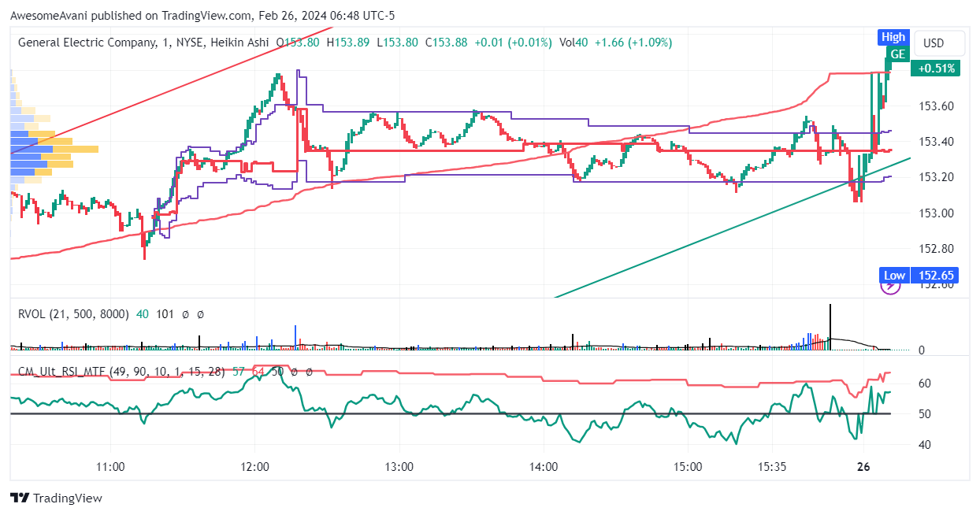Click the RVOL (21, 500, 8000) indicator label
Screen dimensions: 980x515
73,313
